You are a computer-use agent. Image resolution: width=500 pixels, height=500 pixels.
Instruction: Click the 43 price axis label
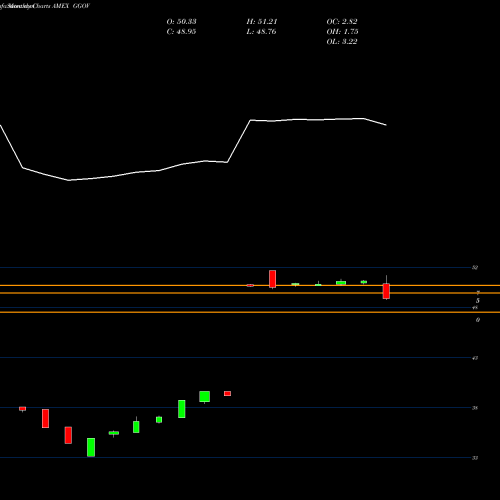475,358
